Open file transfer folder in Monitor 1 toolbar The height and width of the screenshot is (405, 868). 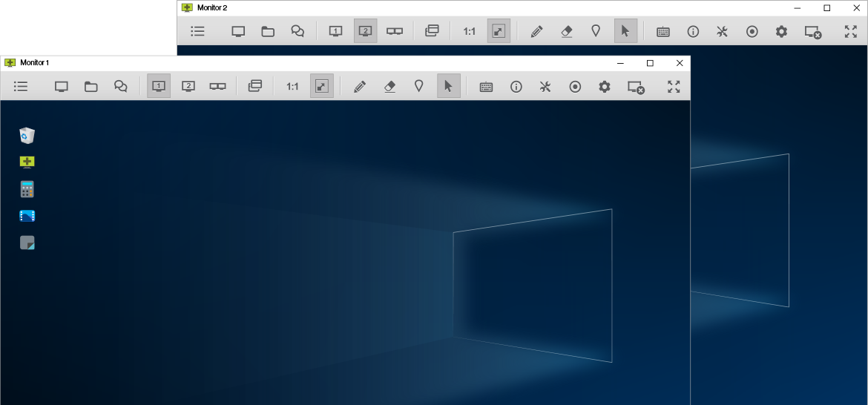(91, 86)
